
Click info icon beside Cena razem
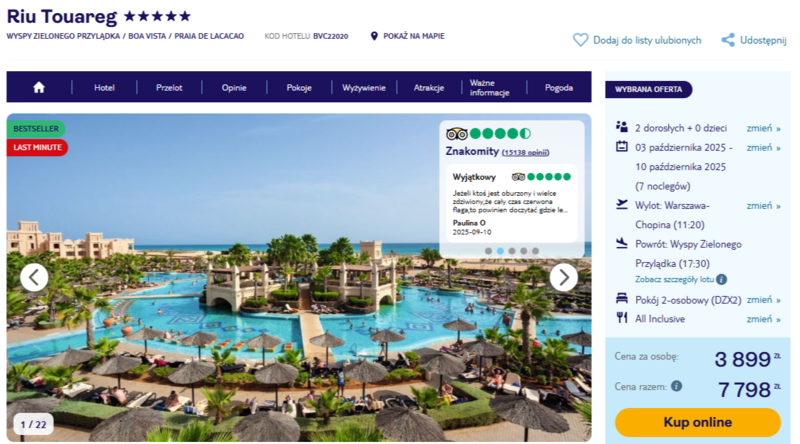pyautogui.click(x=677, y=386)
